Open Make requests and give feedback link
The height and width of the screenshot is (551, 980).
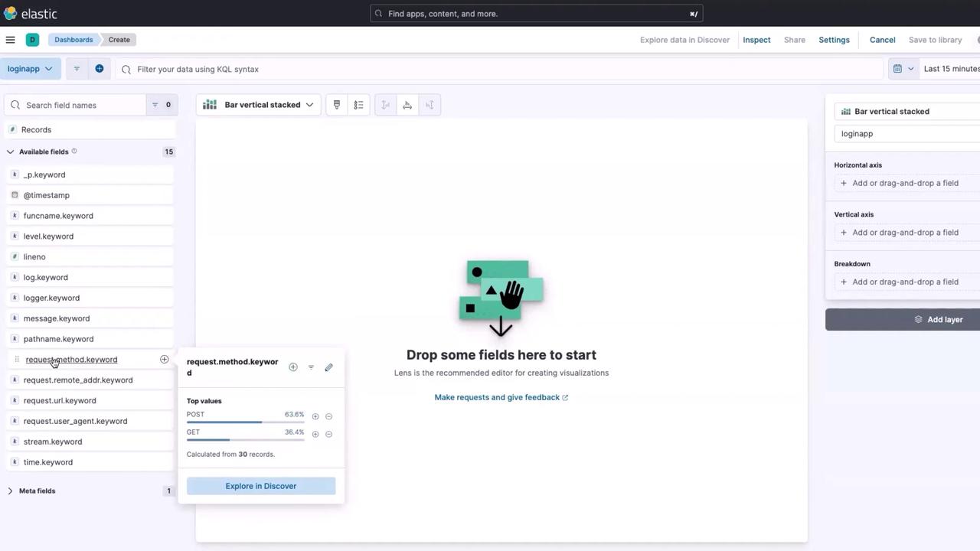tap(501, 397)
